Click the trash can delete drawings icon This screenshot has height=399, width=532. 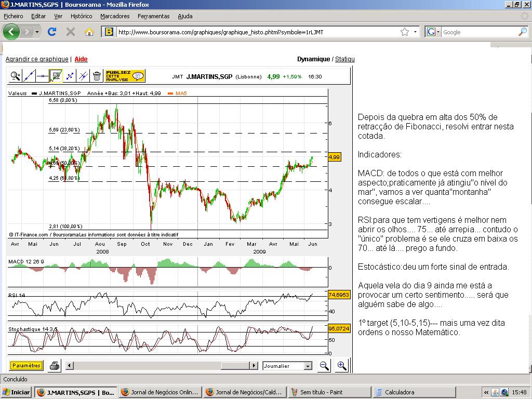click(97, 76)
